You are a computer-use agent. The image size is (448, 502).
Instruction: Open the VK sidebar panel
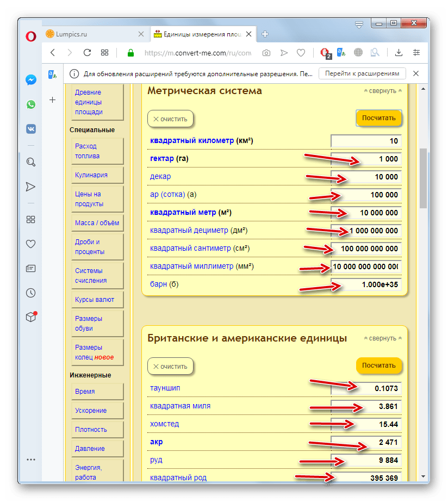31,129
